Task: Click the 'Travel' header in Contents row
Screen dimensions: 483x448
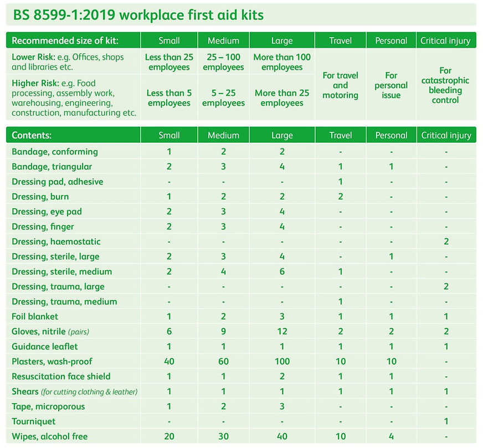Action: coord(341,135)
